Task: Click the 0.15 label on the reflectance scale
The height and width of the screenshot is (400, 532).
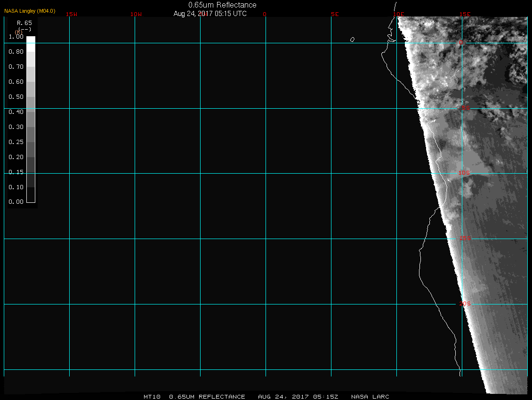Action: pos(16,172)
